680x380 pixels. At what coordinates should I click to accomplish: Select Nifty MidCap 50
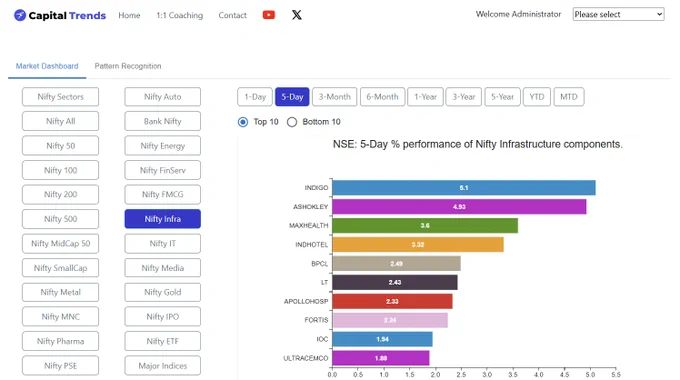tap(60, 243)
